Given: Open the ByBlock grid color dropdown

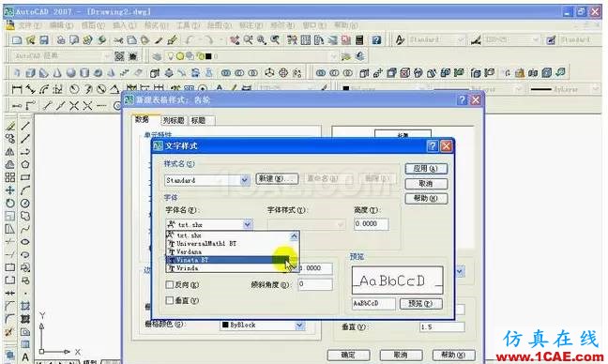Looking at the screenshot, I should [299, 326].
